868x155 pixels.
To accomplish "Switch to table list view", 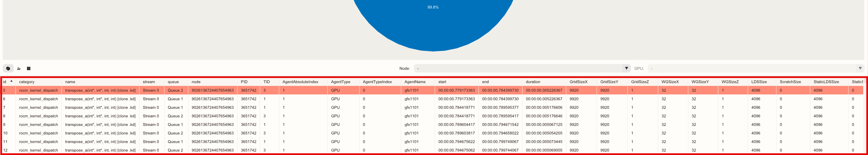I will pyautogui.click(x=29, y=68).
